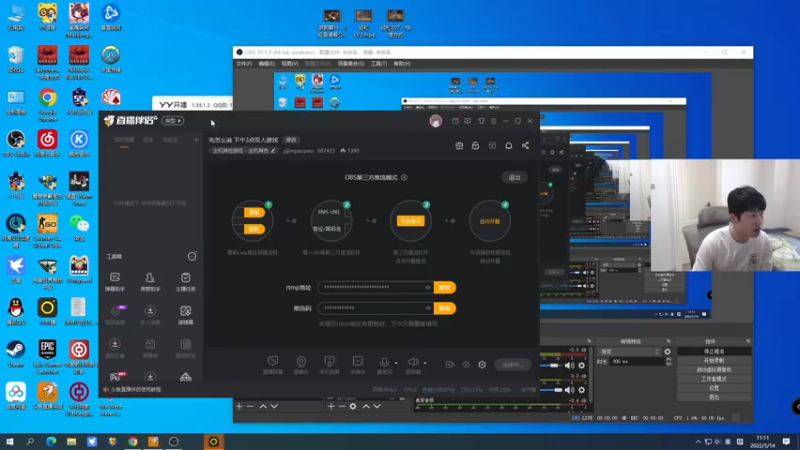Viewport: 800px width, 450px height.
Task: Open the live companion settings gear
Action: point(482,365)
